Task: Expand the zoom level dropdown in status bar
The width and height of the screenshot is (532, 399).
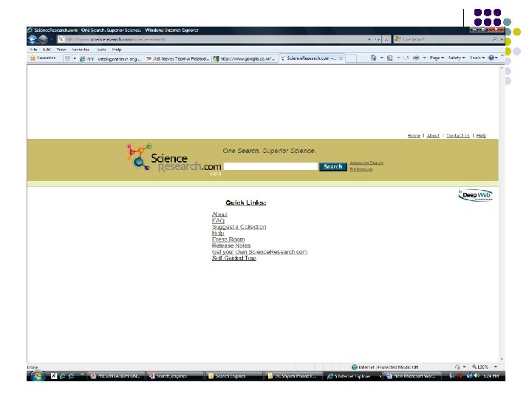Action: coord(495,366)
